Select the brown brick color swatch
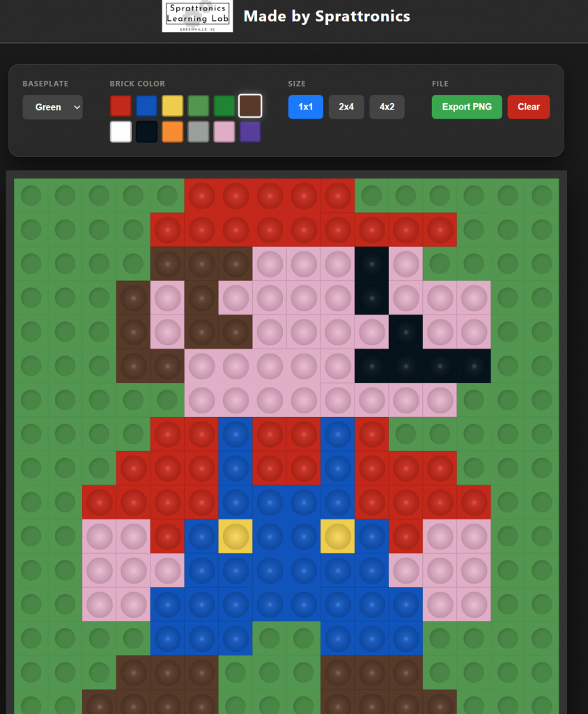588x714 pixels. pos(250,106)
